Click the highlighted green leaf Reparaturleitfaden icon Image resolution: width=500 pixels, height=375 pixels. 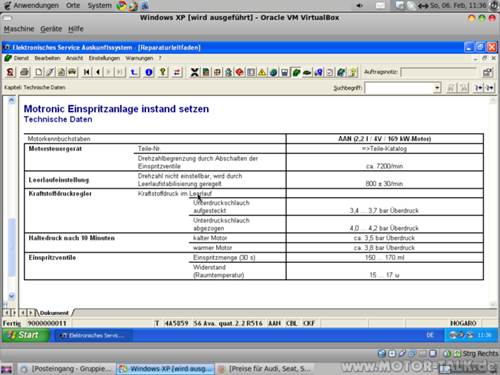296,72
